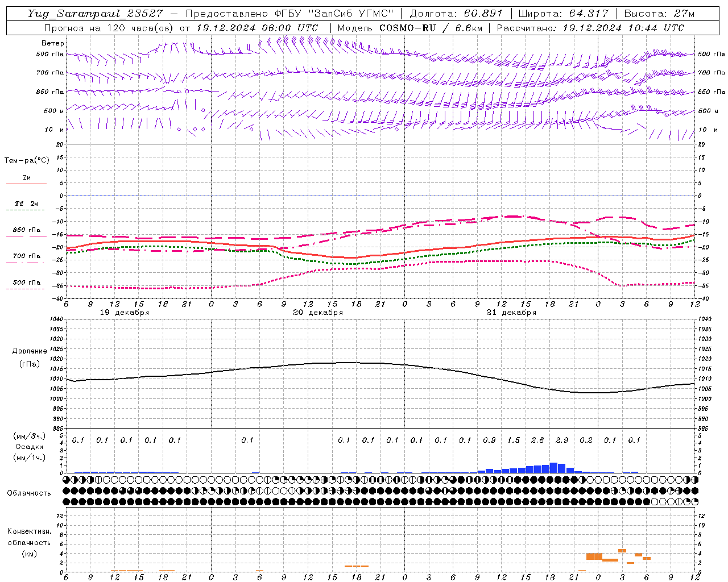Click the precipitation value 0.2
The height and width of the screenshot is (582, 728).
[586, 440]
